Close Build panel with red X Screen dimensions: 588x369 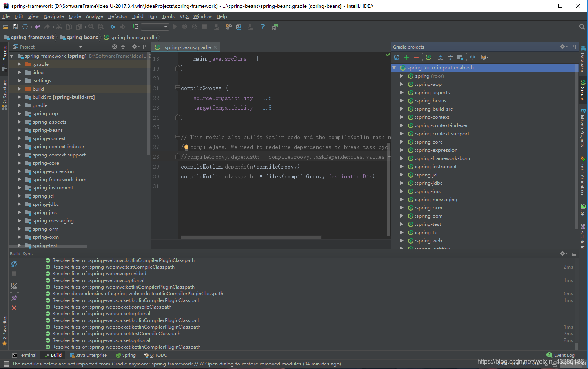click(x=14, y=308)
